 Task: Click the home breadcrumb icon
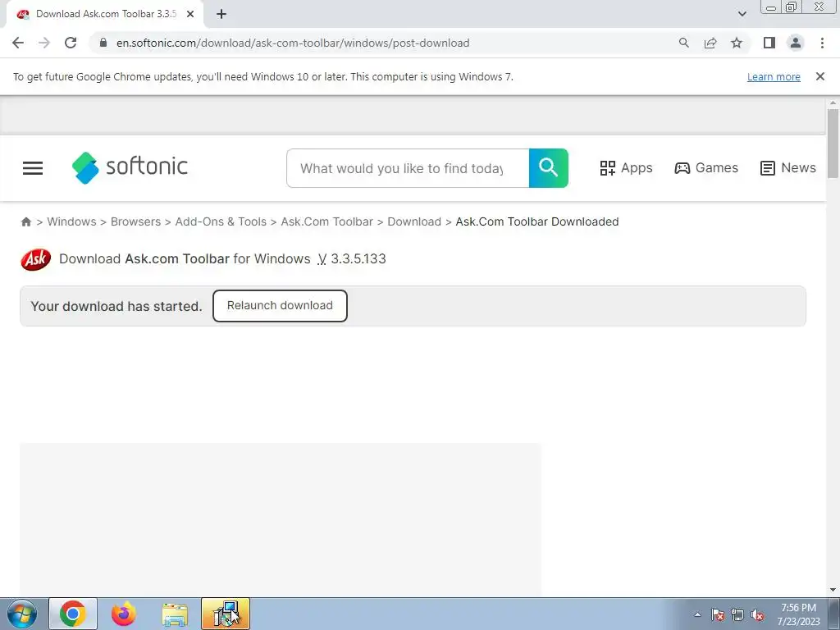(x=25, y=221)
